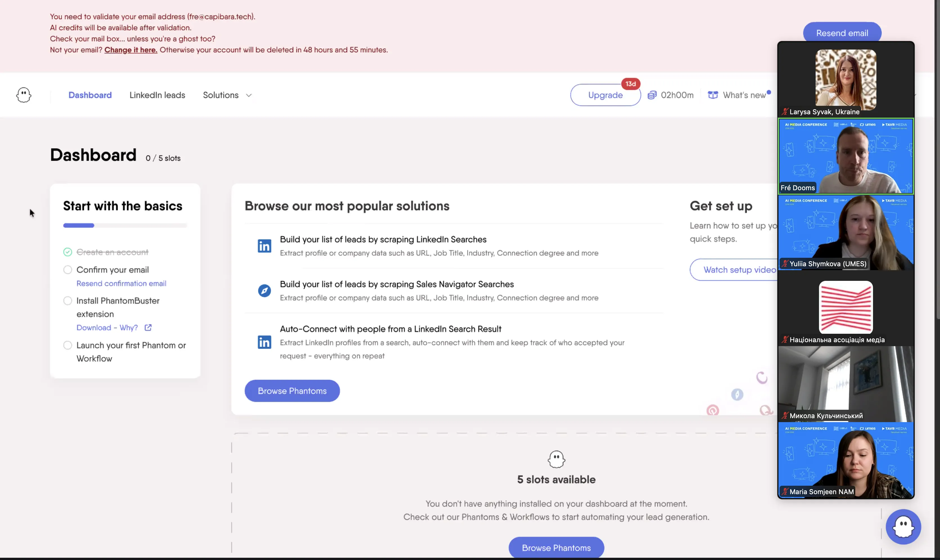Click the green check icon beside Create an account
This screenshot has width=940, height=560.
click(x=68, y=252)
